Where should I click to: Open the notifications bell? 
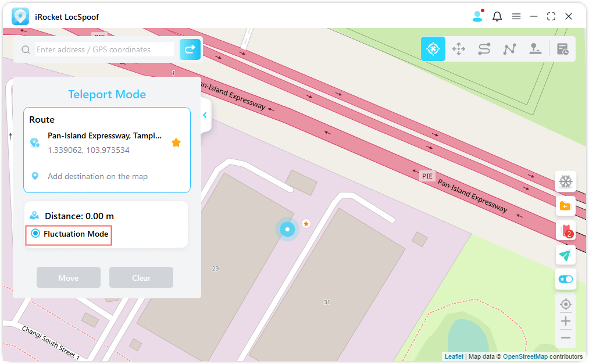point(497,16)
